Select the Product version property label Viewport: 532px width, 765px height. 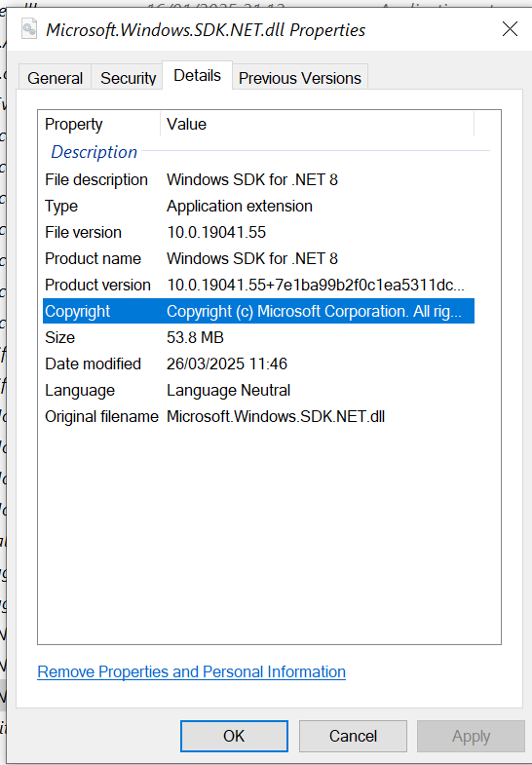tap(97, 285)
